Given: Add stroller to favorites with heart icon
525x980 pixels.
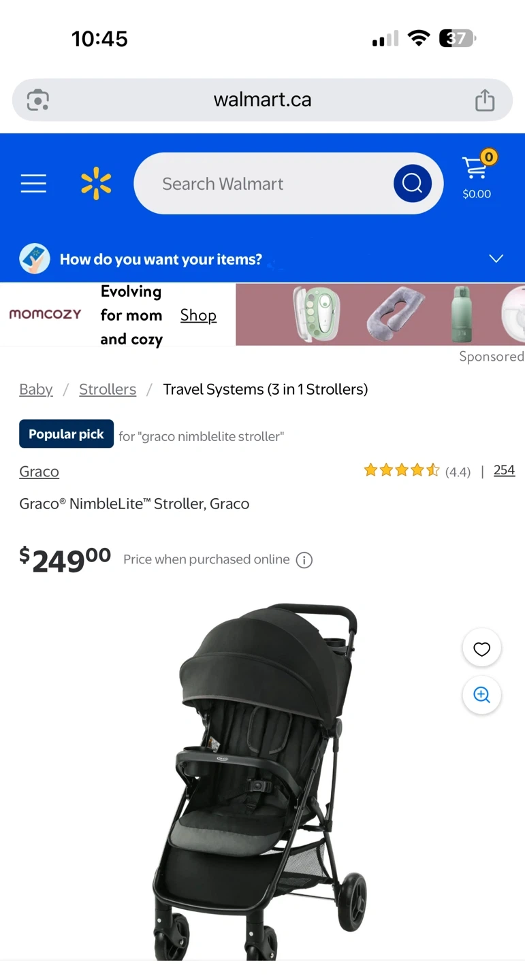Looking at the screenshot, I should pos(481,649).
